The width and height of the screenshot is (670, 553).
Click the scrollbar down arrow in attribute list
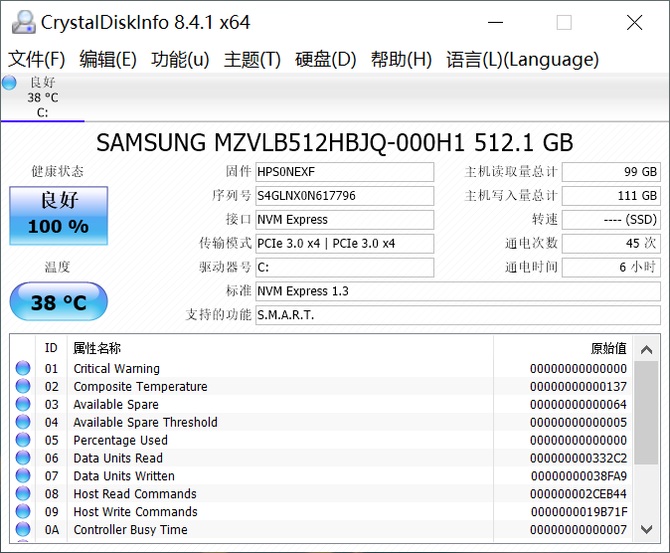[x=646, y=529]
